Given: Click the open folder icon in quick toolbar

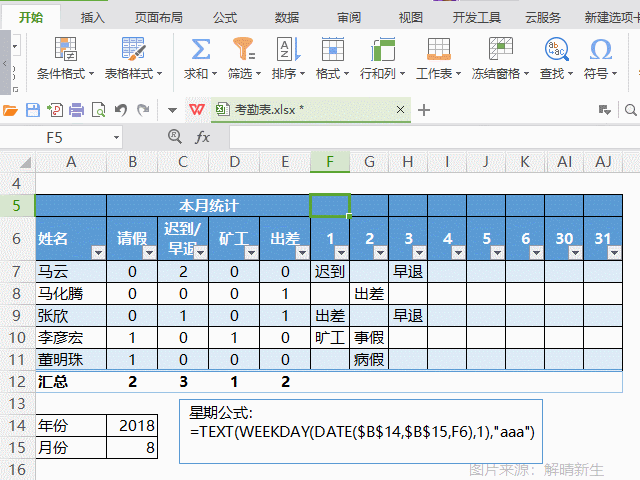Looking at the screenshot, I should tap(10, 110).
